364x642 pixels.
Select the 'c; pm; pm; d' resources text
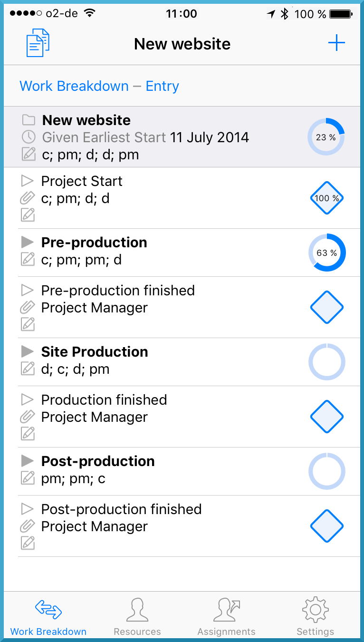81,260
